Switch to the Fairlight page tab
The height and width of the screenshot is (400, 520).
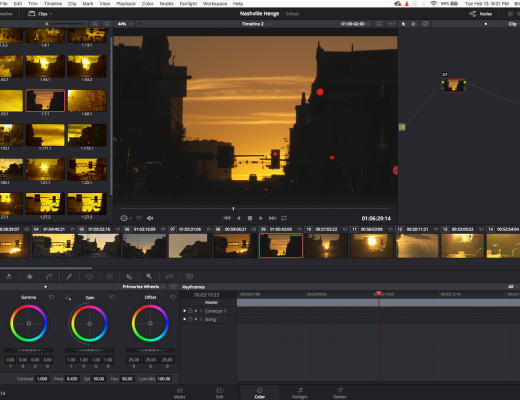(300, 393)
